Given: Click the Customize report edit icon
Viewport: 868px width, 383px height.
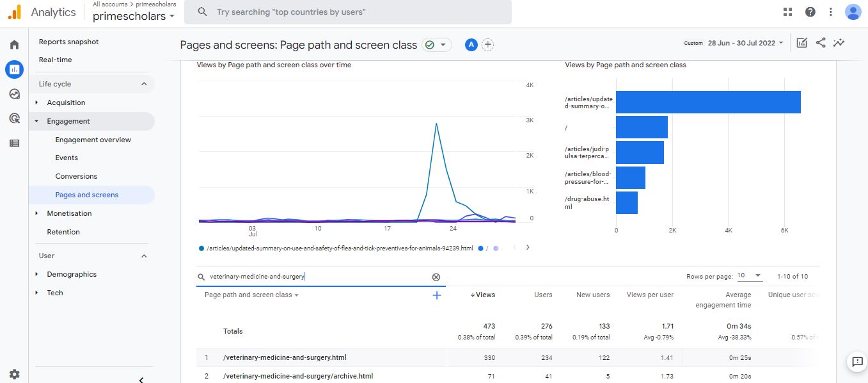Looking at the screenshot, I should (x=801, y=43).
